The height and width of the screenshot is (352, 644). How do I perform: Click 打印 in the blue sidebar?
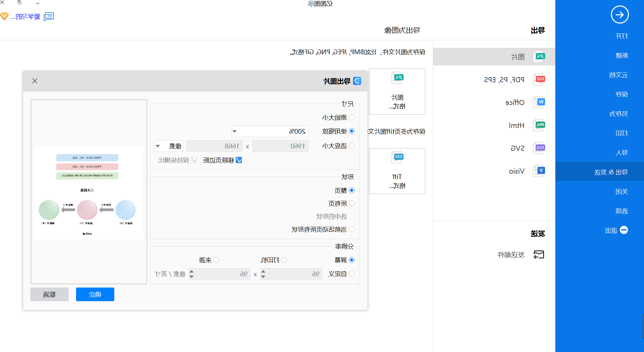tap(621, 133)
